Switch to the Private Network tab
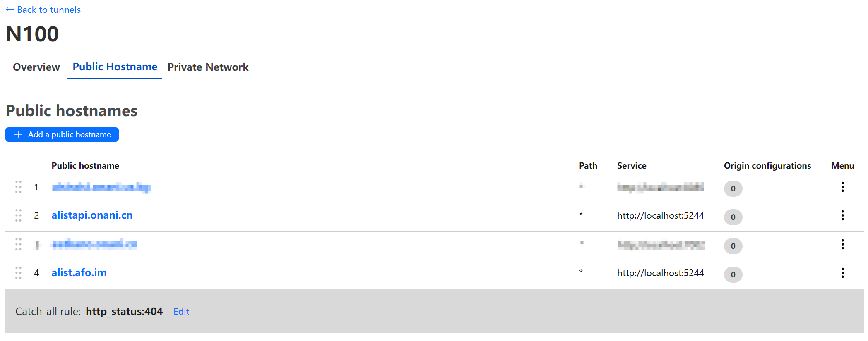This screenshot has width=868, height=341. (x=208, y=67)
